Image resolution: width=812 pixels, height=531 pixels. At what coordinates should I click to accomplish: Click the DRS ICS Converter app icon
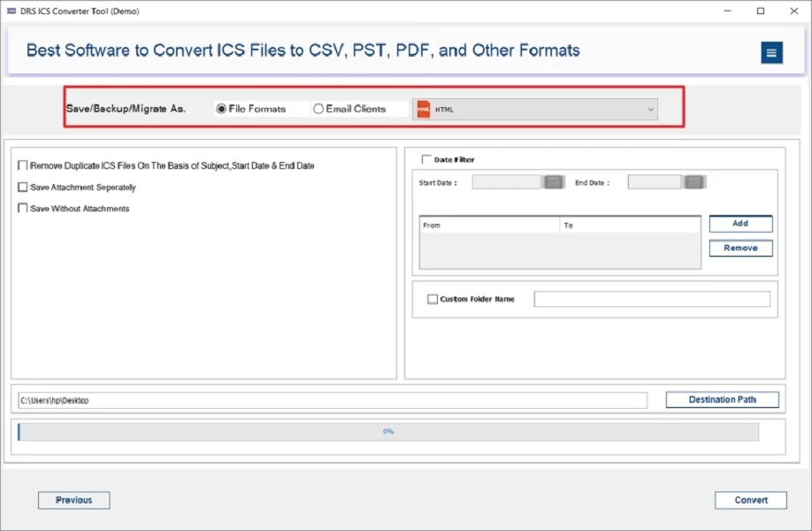coord(11,11)
